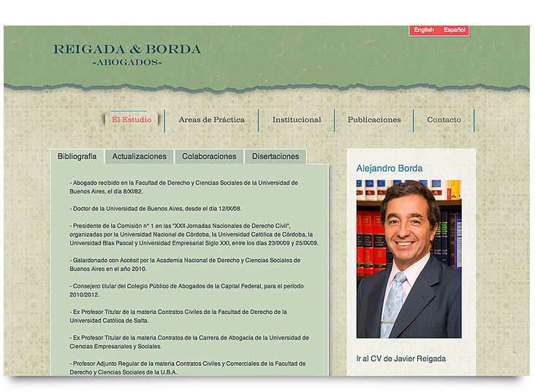Click the Reigada & Borda Abogados logo
This screenshot has width=535, height=392.
click(127, 55)
